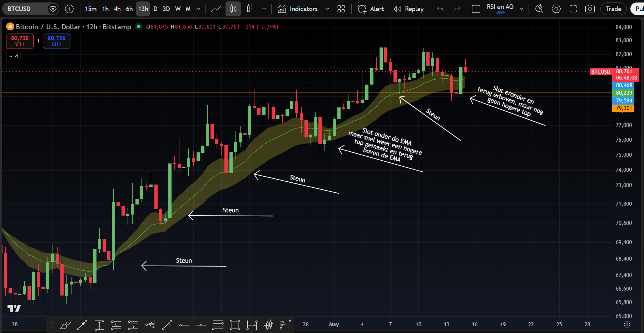Select the arrow drawing tool
Image resolution: width=644 pixels, height=333 pixels.
point(82,325)
